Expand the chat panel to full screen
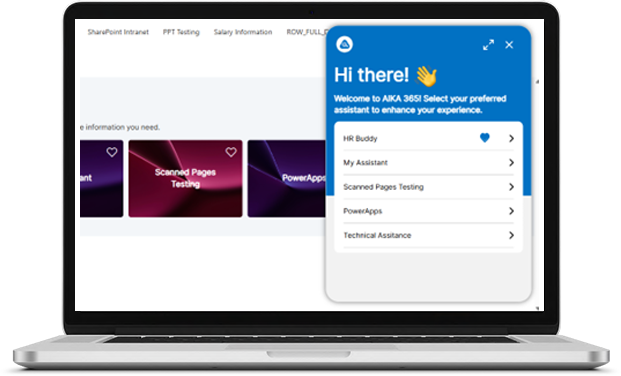 point(488,45)
